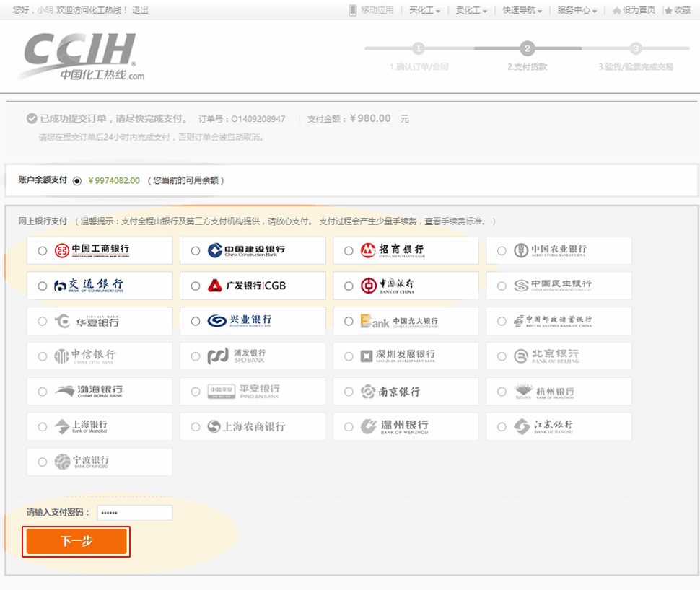The image size is (700, 590).
Task: Click the 中信银行 logo
Action: coord(85,356)
